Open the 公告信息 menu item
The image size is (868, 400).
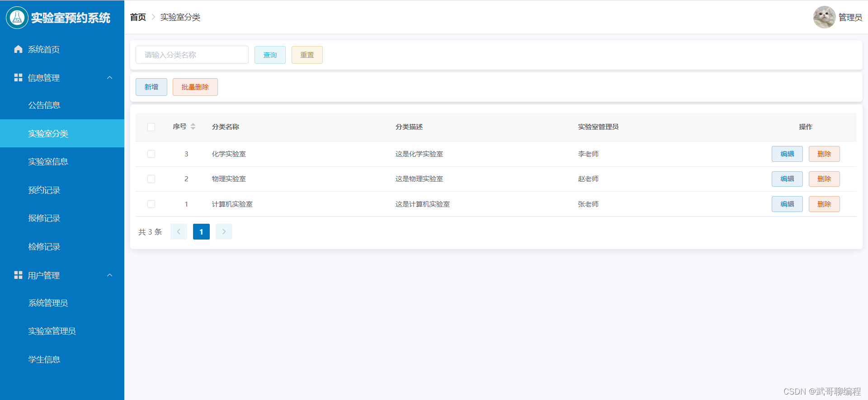62,105
